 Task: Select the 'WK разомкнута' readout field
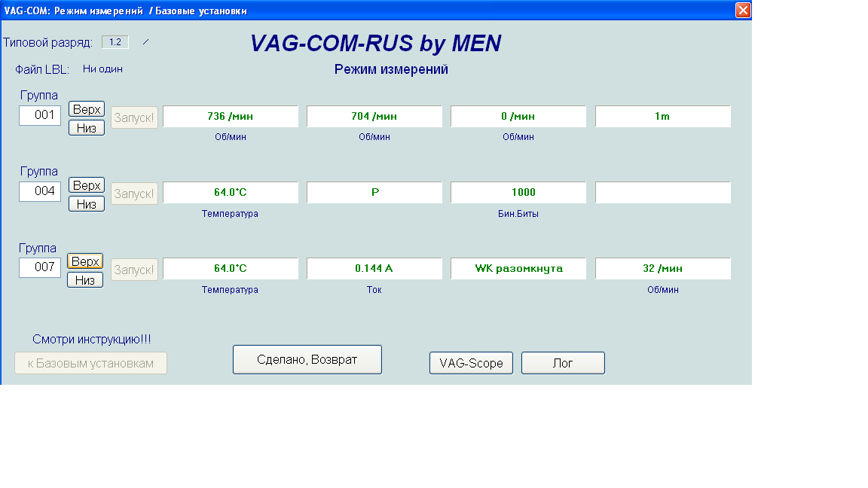(x=518, y=269)
